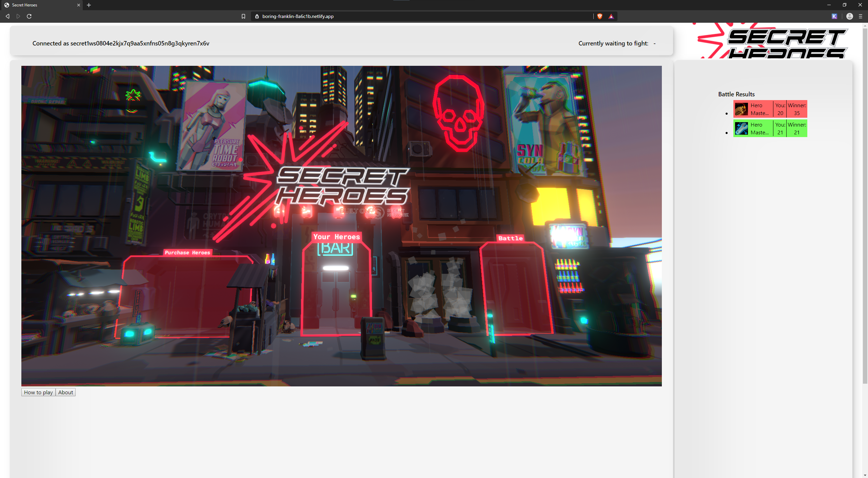The height and width of the screenshot is (478, 868).
Task: Reload the page with the refresh icon
Action: 29,16
